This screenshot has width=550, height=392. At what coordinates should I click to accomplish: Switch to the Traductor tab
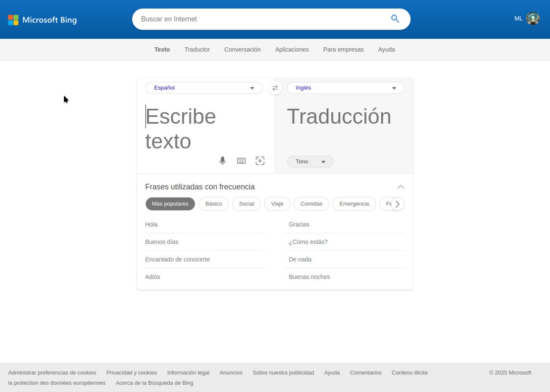[x=197, y=49]
